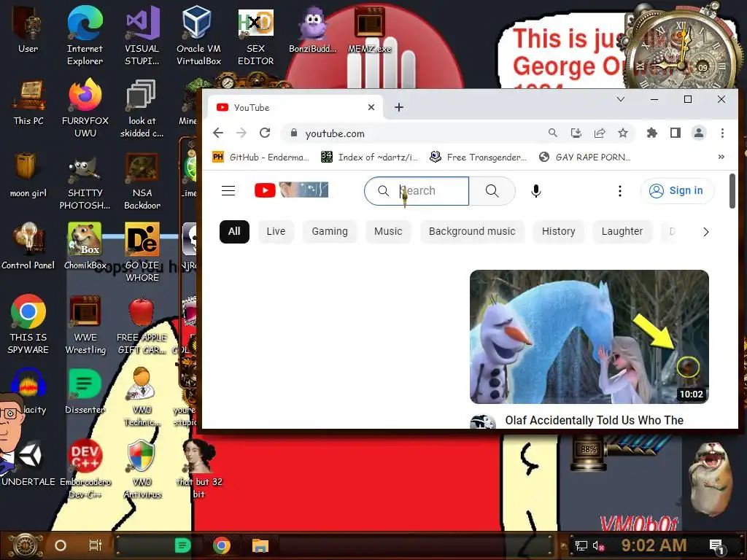This screenshot has width=747, height=560.
Task: Select the All filter chip
Action: coord(234,231)
